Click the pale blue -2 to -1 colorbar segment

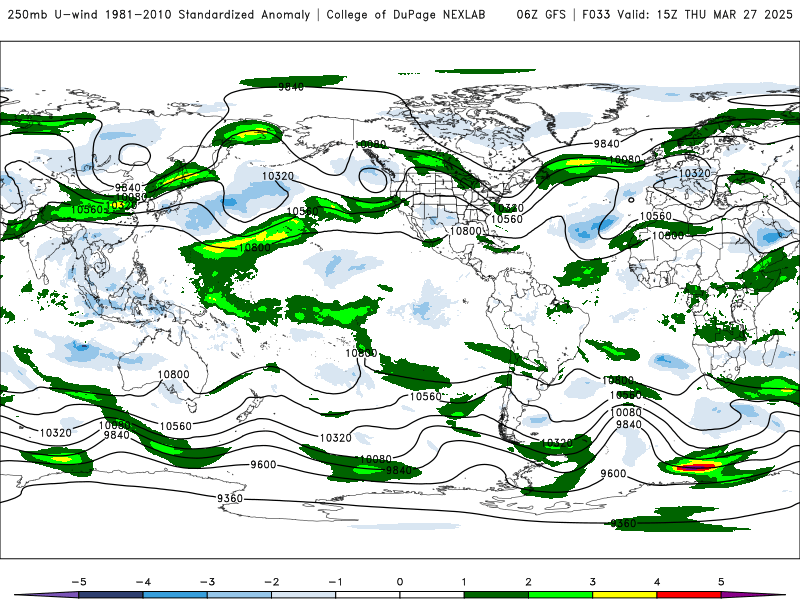click(304, 595)
